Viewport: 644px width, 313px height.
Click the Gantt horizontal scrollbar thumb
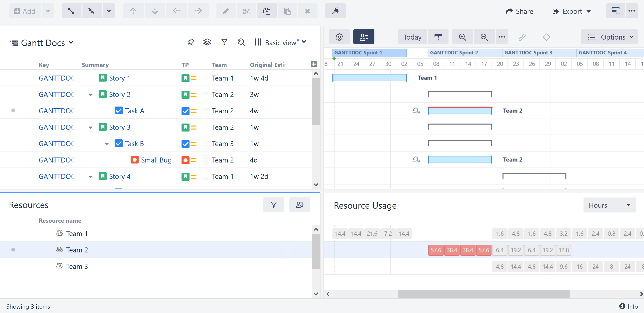click(x=484, y=294)
